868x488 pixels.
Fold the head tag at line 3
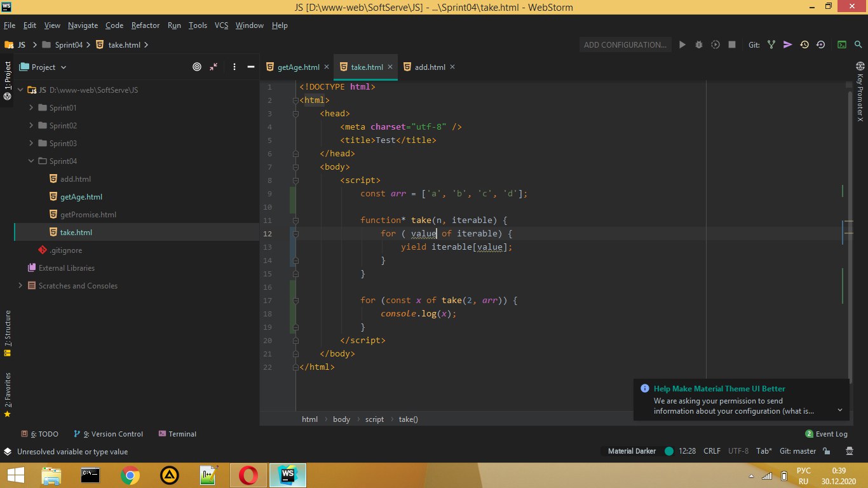tap(295, 114)
